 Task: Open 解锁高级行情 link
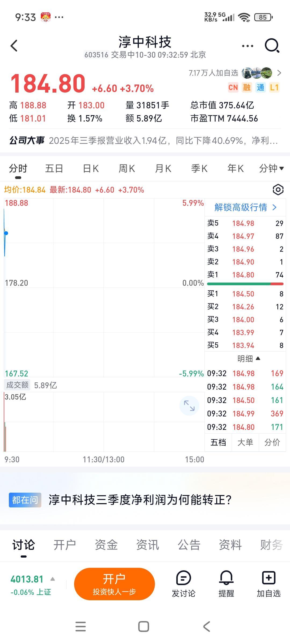point(245,207)
